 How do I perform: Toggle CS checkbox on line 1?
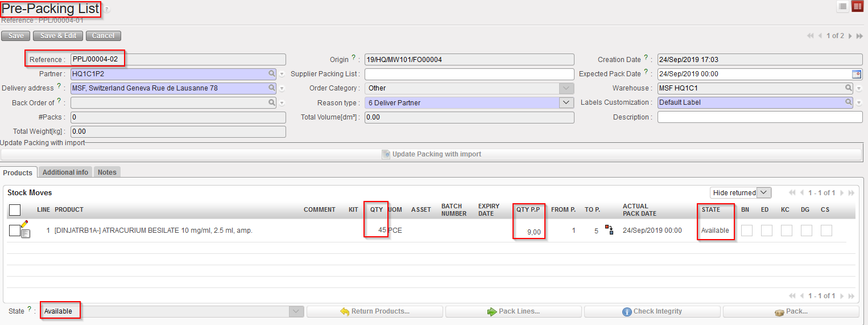click(826, 231)
